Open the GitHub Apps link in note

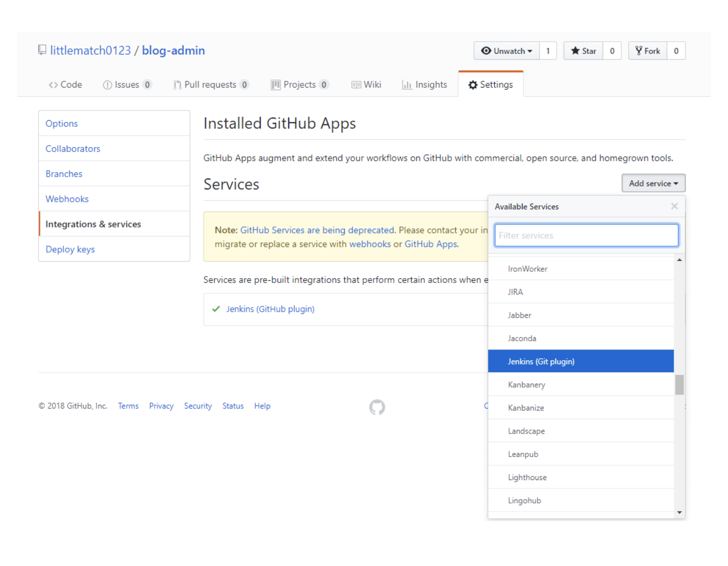(x=431, y=244)
